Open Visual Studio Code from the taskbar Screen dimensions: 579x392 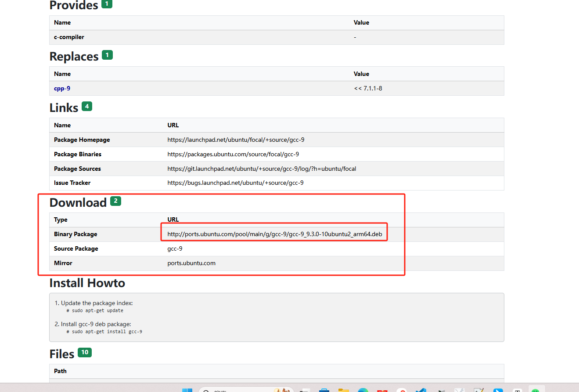pos(421,390)
